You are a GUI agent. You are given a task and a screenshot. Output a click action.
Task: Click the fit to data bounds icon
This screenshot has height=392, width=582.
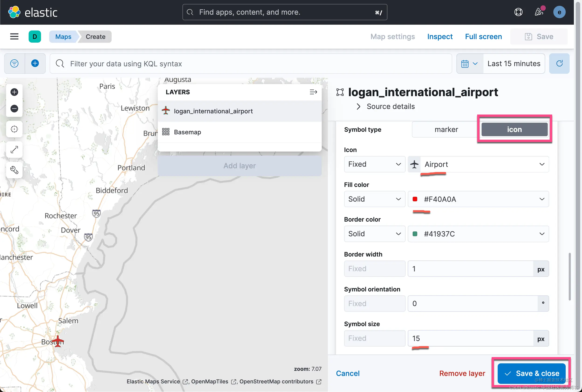(14, 129)
